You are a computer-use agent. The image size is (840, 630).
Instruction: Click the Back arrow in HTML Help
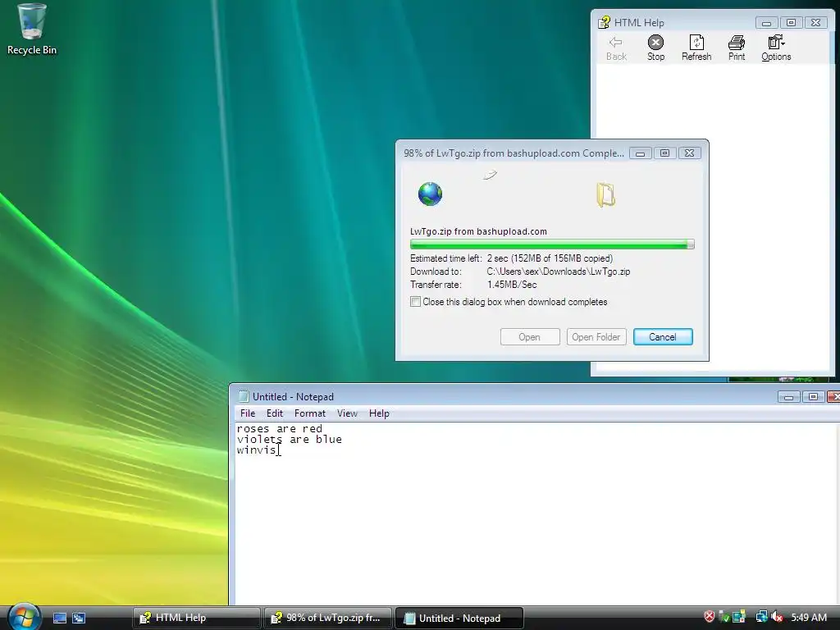[x=616, y=48]
